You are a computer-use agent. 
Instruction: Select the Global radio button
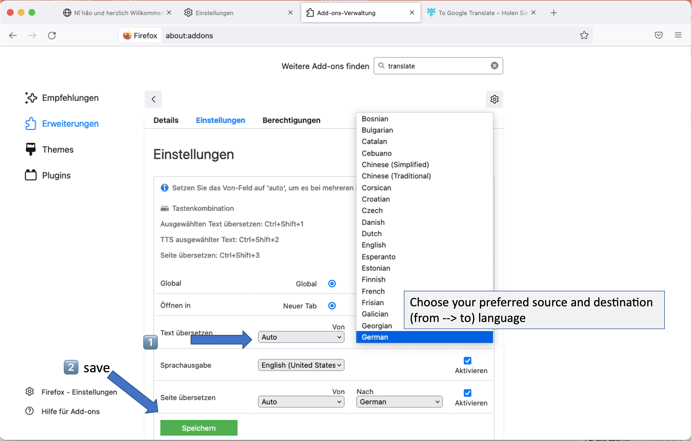point(332,283)
